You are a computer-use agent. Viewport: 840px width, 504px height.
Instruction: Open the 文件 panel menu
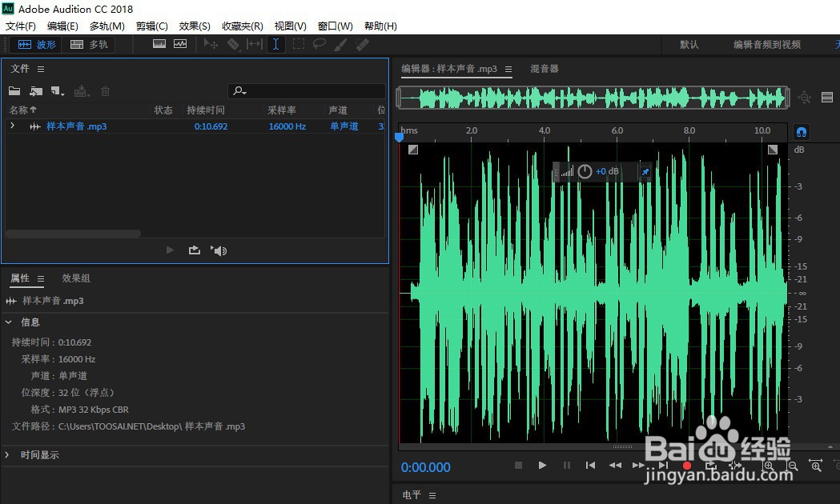[41, 69]
